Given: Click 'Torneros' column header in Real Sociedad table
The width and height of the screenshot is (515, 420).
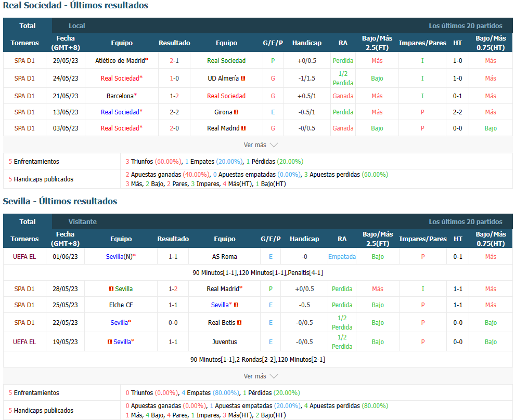Looking at the screenshot, I should (24, 43).
